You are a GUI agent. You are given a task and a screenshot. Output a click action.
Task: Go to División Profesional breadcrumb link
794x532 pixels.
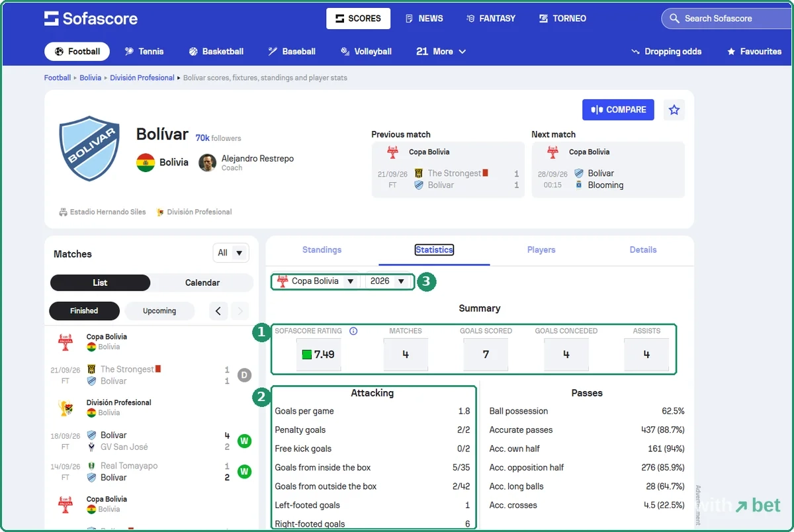tap(142, 78)
